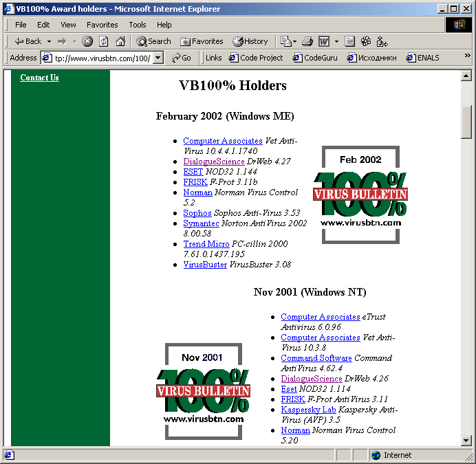Image resolution: width=476 pixels, height=464 pixels.
Task: Expand the Links bar overflow chevron
Action: pos(467,57)
